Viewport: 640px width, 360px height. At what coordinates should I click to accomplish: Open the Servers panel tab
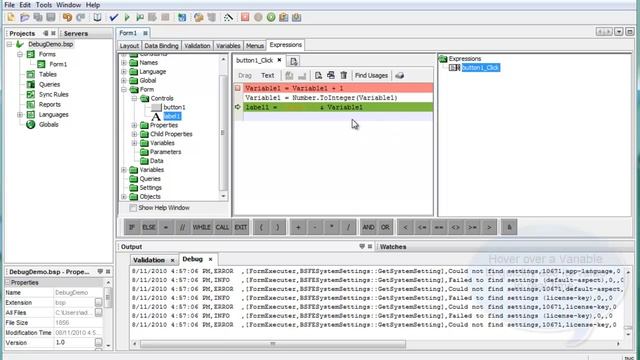[76, 33]
